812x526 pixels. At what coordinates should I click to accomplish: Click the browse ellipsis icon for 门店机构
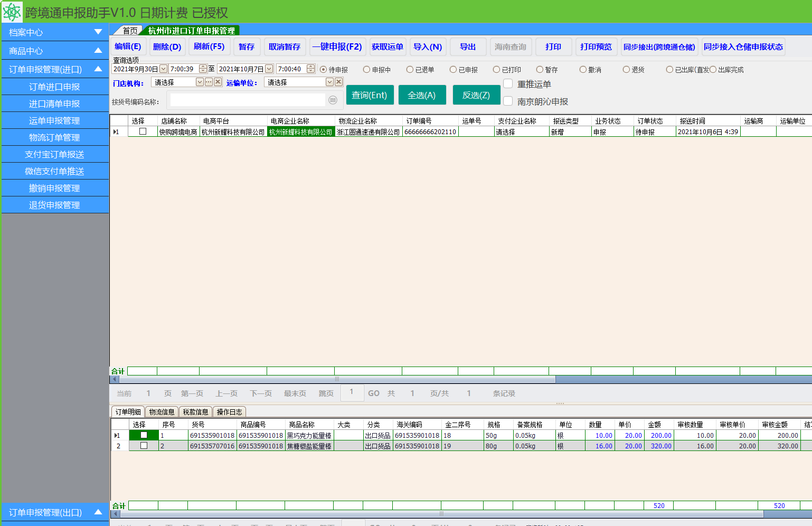click(209, 82)
